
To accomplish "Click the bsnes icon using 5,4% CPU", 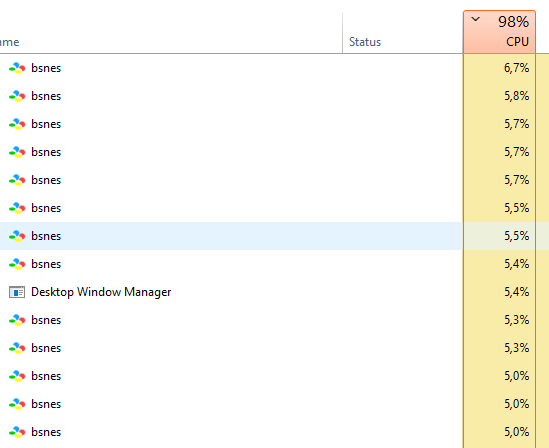I will pyautogui.click(x=17, y=264).
